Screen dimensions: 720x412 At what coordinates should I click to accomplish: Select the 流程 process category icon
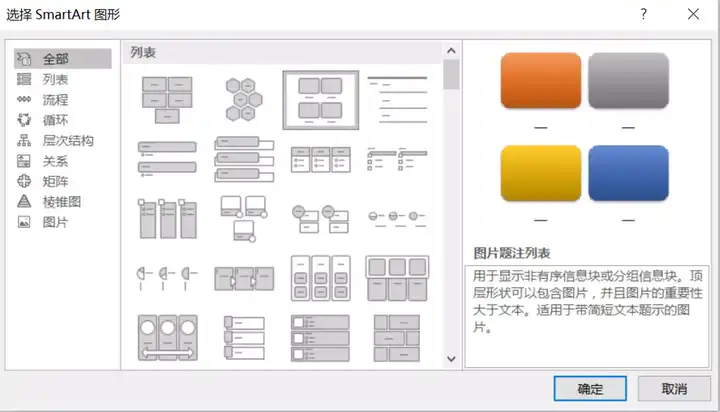coord(24,100)
